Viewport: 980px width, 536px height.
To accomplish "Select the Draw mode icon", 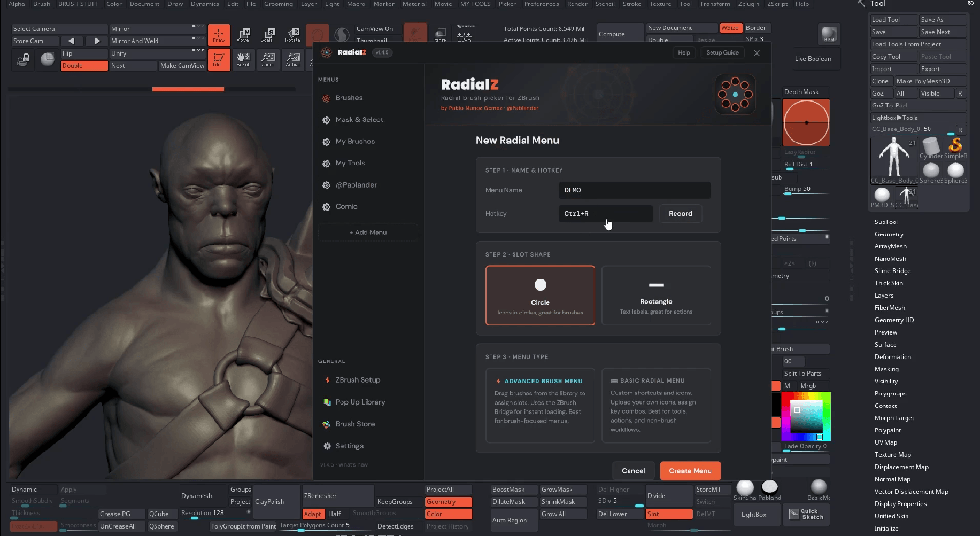I will [219, 35].
